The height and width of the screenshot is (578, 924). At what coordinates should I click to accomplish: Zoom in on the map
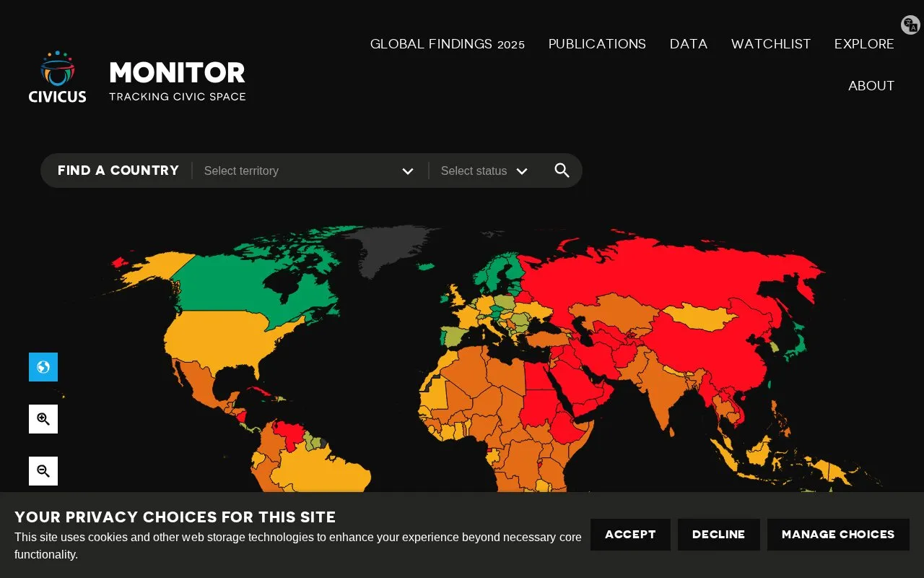point(43,419)
